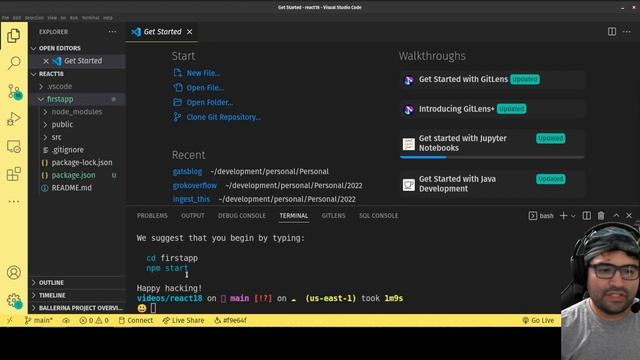Image resolution: width=640 pixels, height=360 pixels.
Task: Click the main* branch in status bar
Action: (38, 320)
